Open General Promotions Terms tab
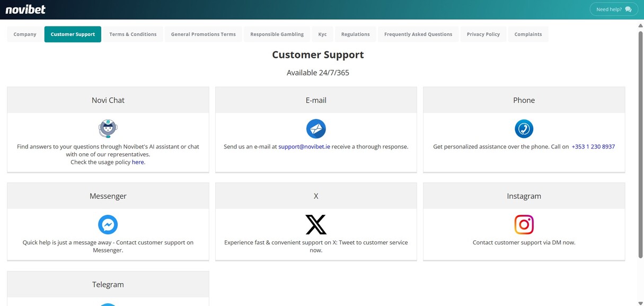This screenshot has height=306, width=644. point(203,34)
